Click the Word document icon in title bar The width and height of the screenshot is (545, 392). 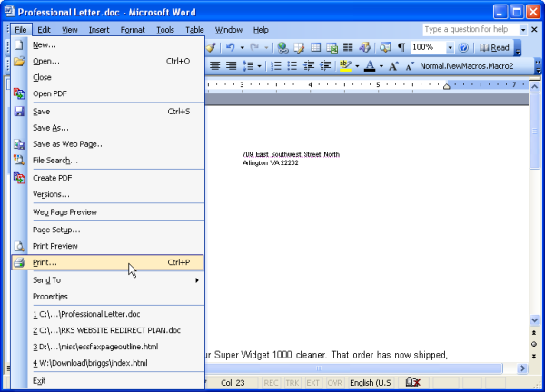click(x=10, y=12)
